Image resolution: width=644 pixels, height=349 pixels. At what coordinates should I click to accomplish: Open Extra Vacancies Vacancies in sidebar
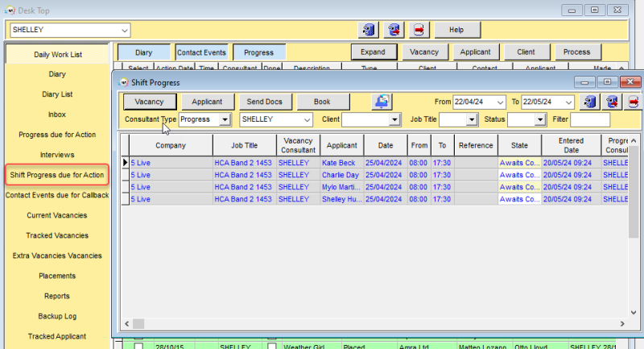[x=57, y=256]
